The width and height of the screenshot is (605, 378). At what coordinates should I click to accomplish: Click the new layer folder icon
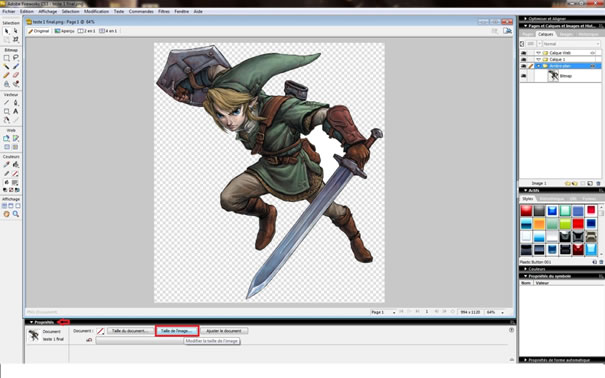[x=568, y=184]
